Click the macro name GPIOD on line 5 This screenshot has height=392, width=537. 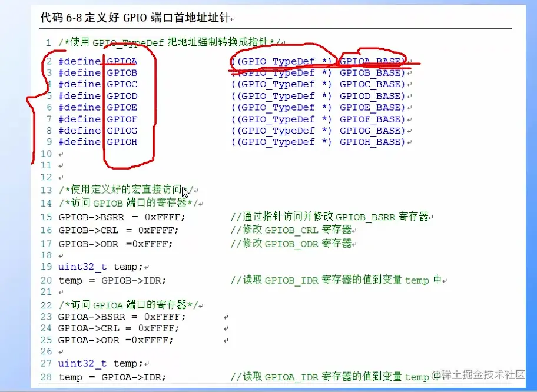[x=122, y=96]
